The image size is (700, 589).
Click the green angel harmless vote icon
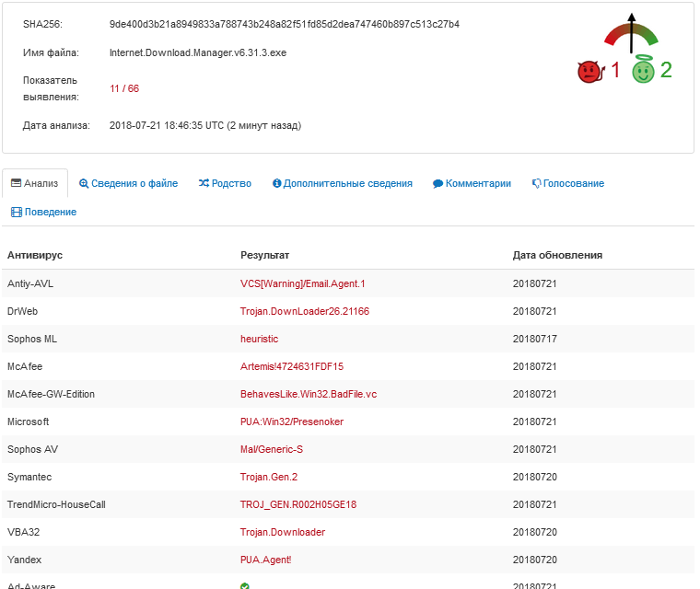coord(642,71)
